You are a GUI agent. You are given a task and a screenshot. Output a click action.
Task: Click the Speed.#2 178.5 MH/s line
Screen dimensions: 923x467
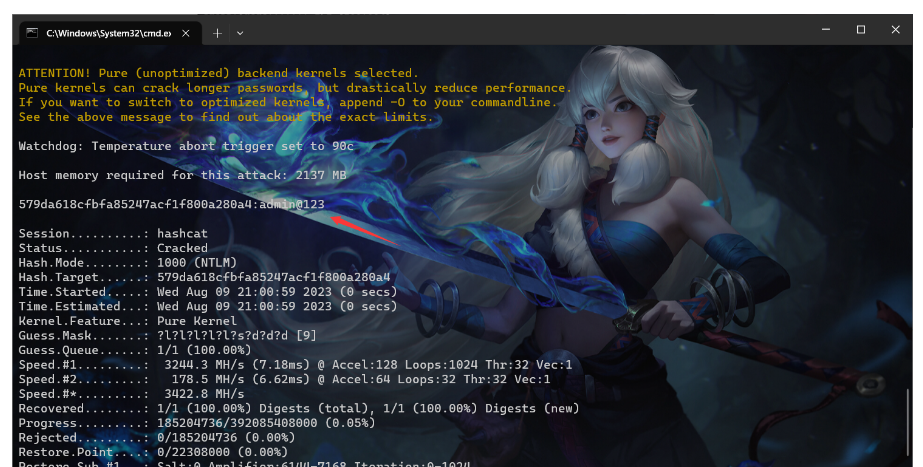pyautogui.click(x=284, y=380)
